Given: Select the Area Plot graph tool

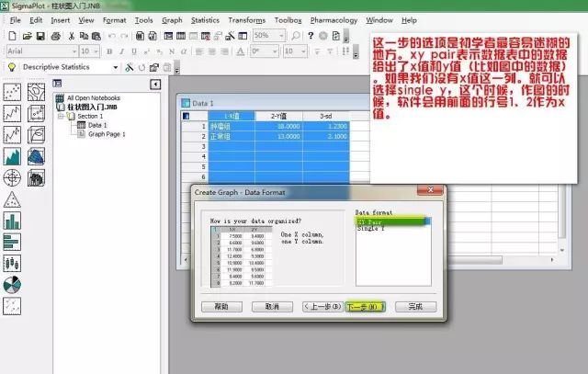Looking at the screenshot, I should pyautogui.click(x=12, y=156).
